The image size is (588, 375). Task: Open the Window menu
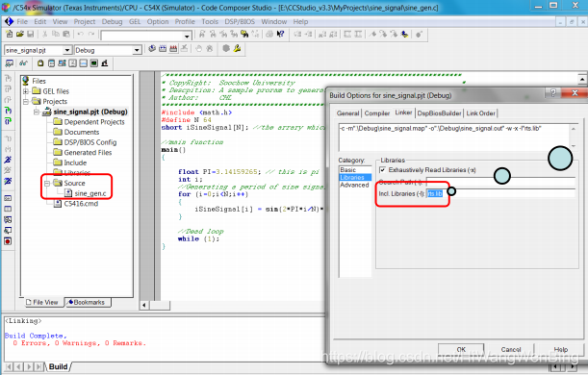tap(273, 22)
